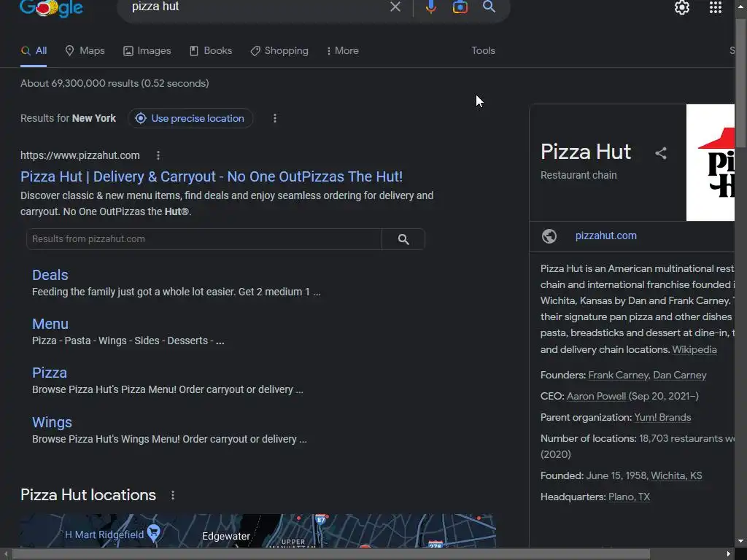Open the Tools options
747x560 pixels.
[x=483, y=50]
